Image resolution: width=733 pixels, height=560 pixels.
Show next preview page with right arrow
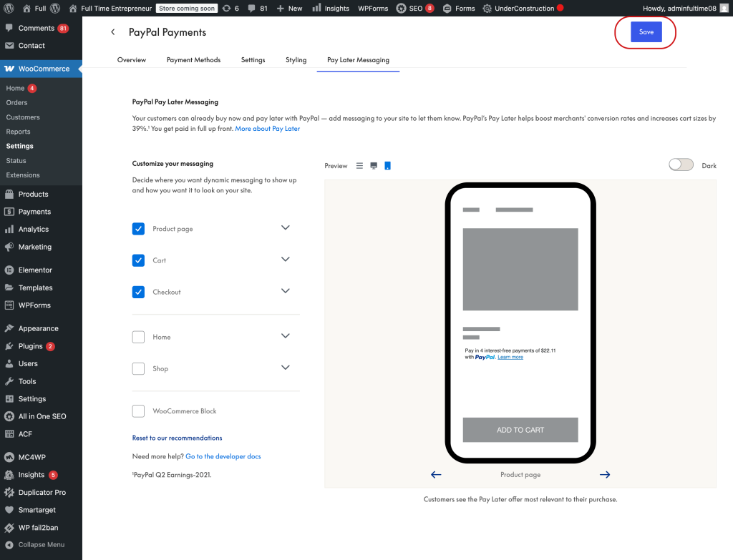coord(605,474)
